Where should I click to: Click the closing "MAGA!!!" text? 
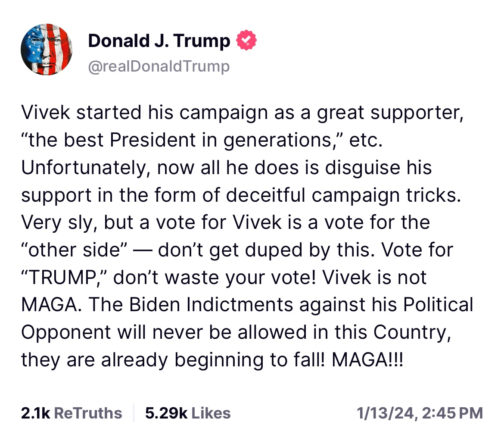point(368,360)
